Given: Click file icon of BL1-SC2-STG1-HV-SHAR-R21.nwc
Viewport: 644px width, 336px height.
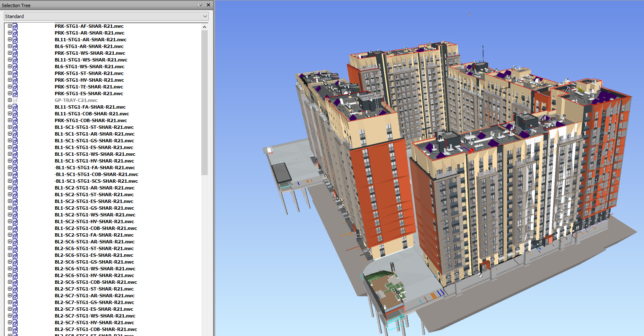Looking at the screenshot, I should 15,221.
